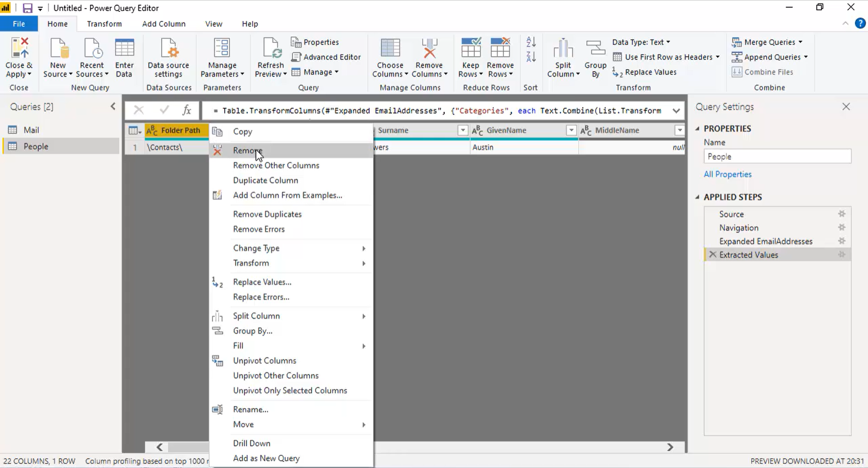Open Surname column filter dropdown

tap(463, 131)
